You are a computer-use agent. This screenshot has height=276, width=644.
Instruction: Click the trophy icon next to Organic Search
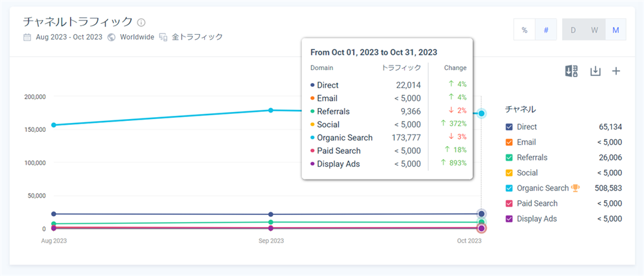pos(575,188)
